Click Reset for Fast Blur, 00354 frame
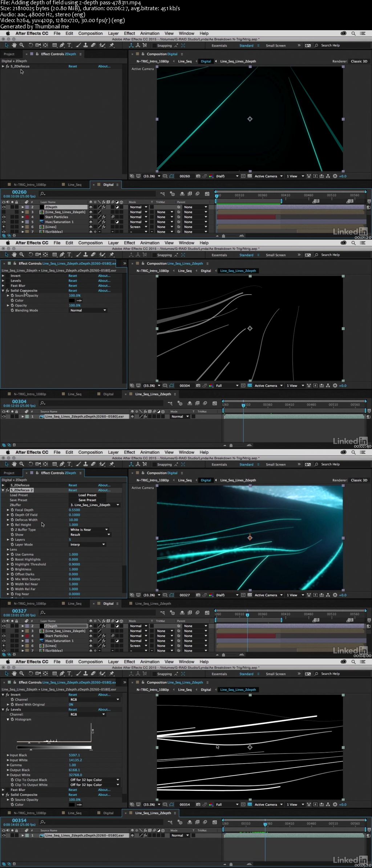The height and width of the screenshot is (868, 372). pos(73,789)
